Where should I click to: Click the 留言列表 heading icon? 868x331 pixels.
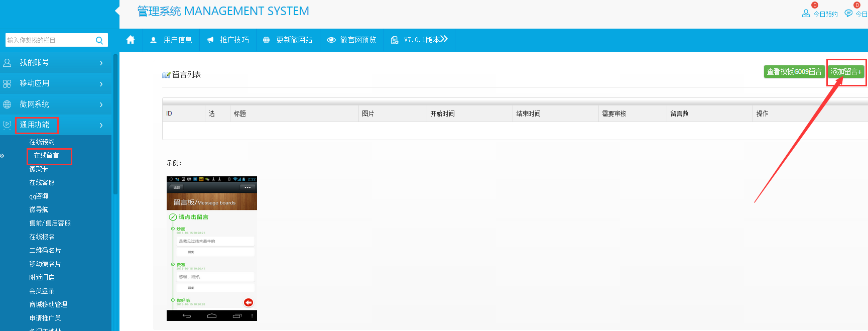coord(166,75)
